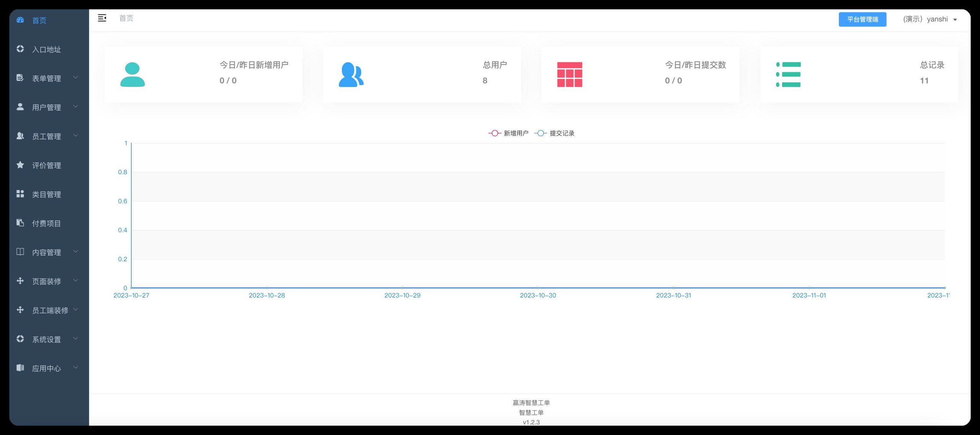This screenshot has height=435, width=980.
Task: Open the 内容管理 menu item
Action: 46,252
